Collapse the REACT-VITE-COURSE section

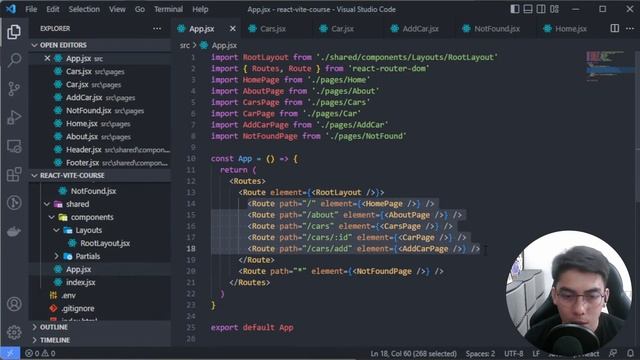tap(100, 176)
